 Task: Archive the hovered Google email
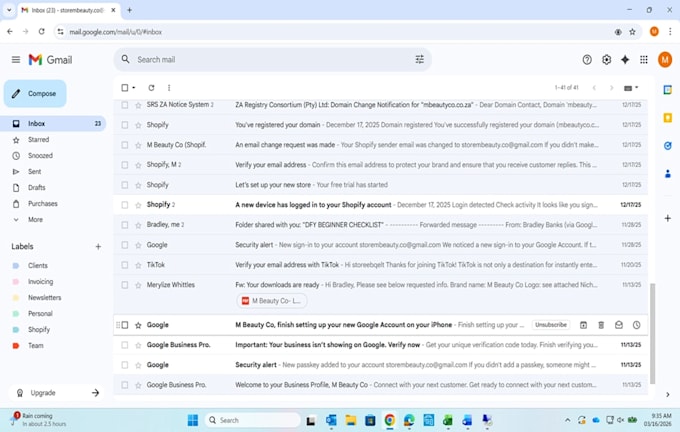point(583,325)
